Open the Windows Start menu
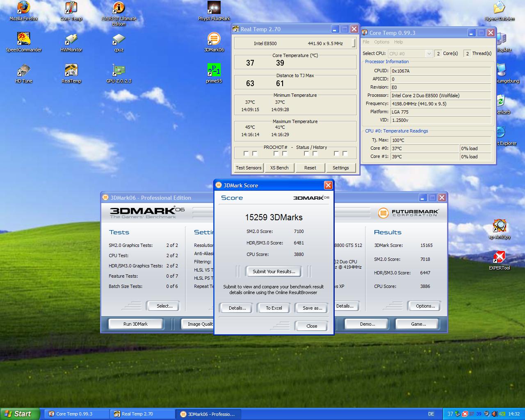This screenshot has height=420, width=525. (20, 414)
